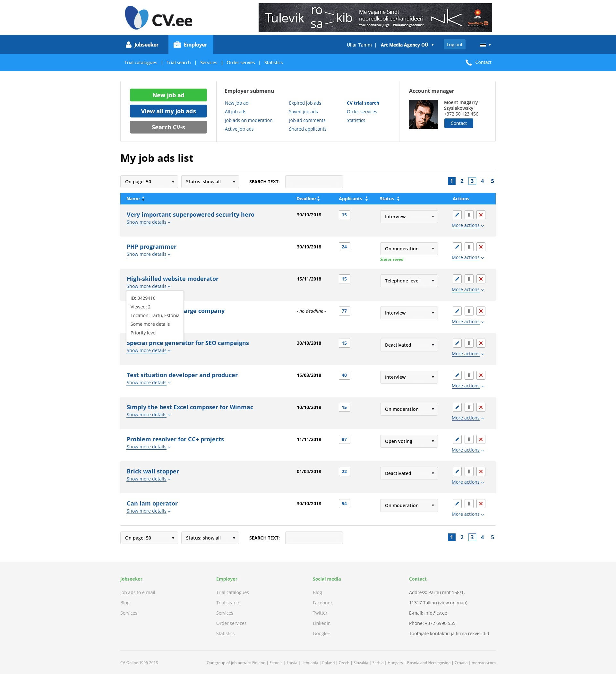Edit the Special price generator for SEO ad
616x674 pixels.
click(x=457, y=343)
